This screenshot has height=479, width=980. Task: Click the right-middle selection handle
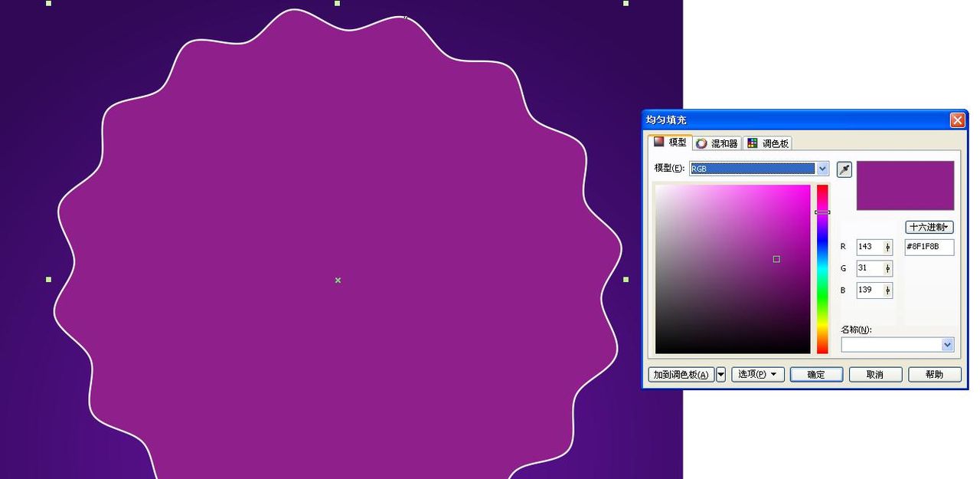[x=626, y=280]
